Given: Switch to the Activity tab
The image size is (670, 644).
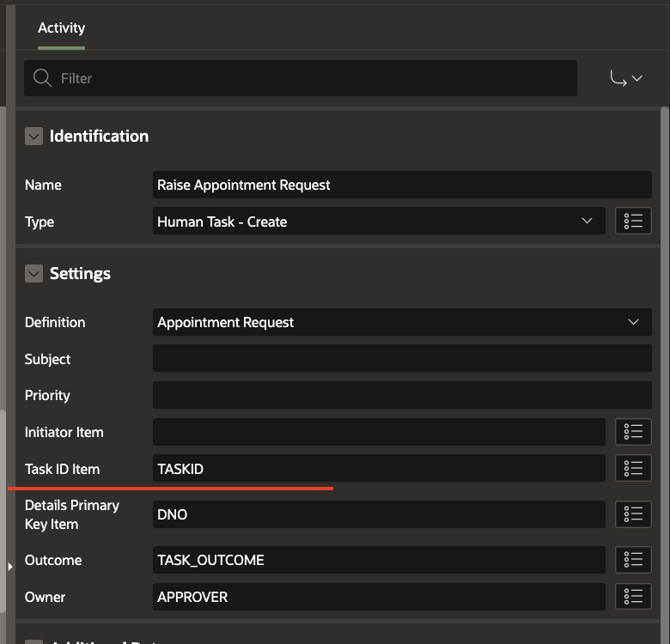Looking at the screenshot, I should [61, 27].
